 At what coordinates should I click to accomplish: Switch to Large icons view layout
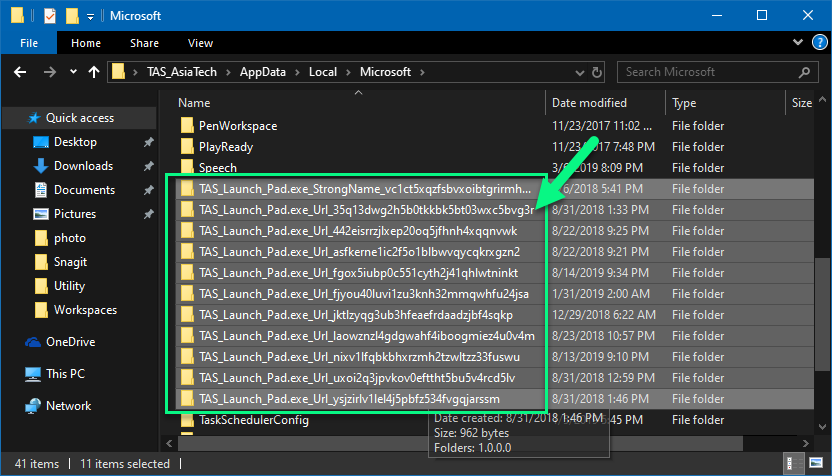816,463
